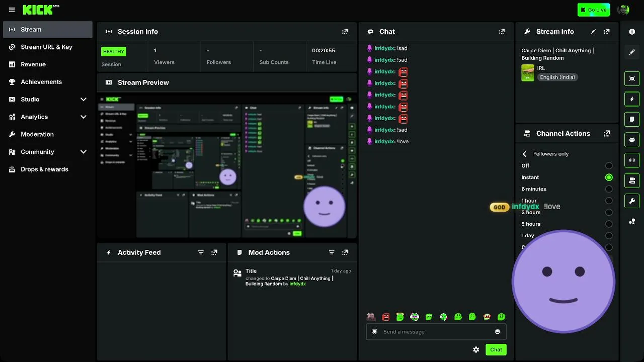644x362 pixels.
Task: Pop out the Mod Actions panel
Action: 345,252
